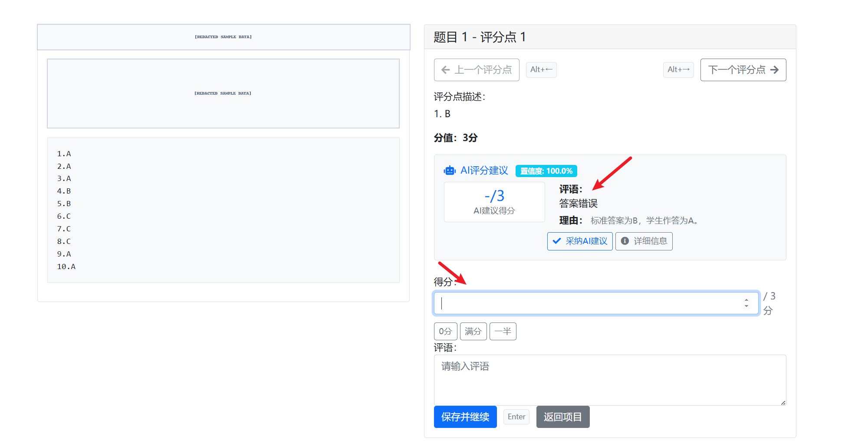Click the 评语 comment textarea
868x444 pixels.
pos(610,380)
